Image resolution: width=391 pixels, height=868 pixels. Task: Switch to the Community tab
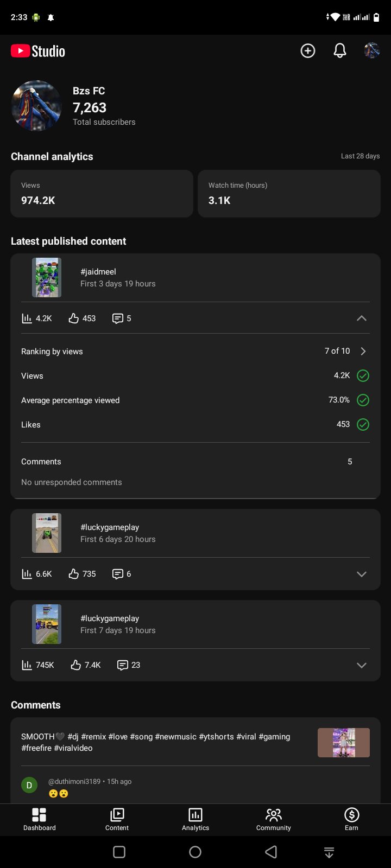point(274,819)
